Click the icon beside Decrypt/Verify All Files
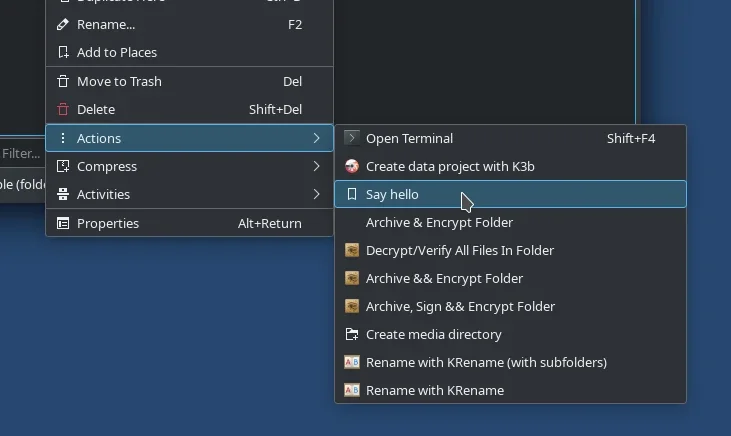This screenshot has width=731, height=436. coord(351,250)
